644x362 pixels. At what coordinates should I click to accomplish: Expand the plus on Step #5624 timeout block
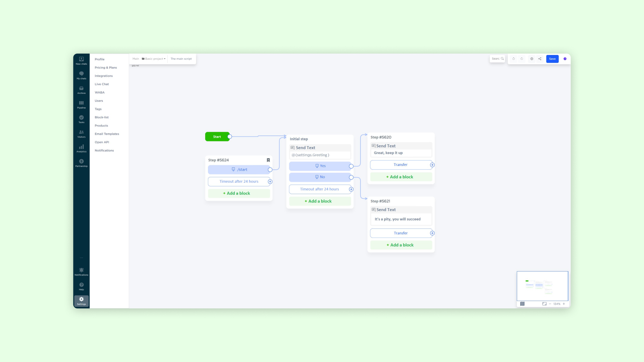coord(270,181)
